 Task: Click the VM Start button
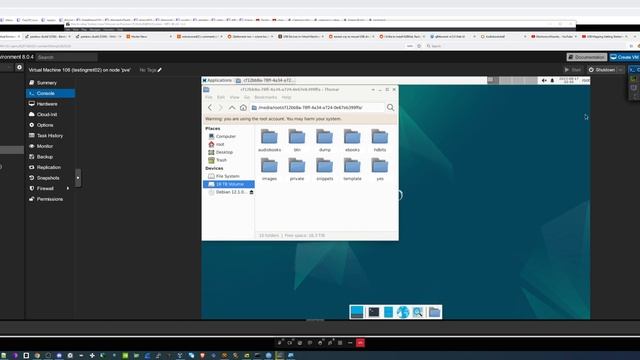tap(573, 70)
